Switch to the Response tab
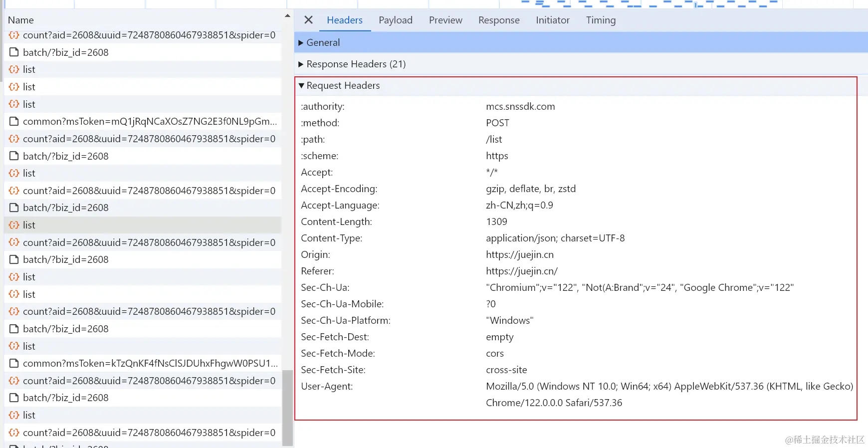This screenshot has width=868, height=448. click(499, 20)
